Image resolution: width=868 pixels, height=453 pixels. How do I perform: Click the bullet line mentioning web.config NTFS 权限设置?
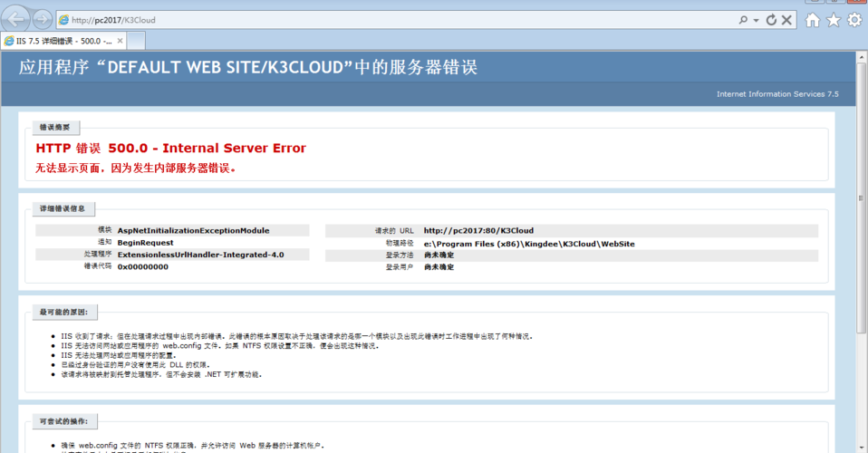[x=220, y=345]
